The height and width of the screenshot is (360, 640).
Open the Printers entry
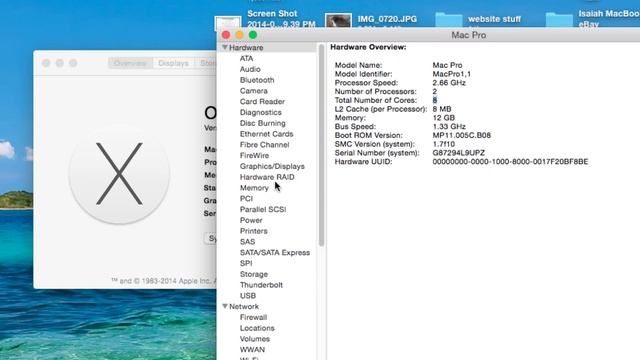253,231
